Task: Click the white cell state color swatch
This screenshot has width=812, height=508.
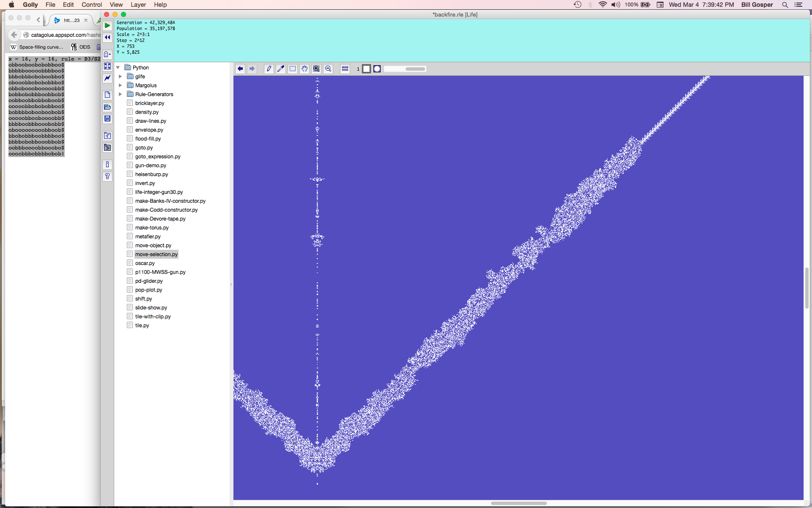Action: pyautogui.click(x=367, y=69)
